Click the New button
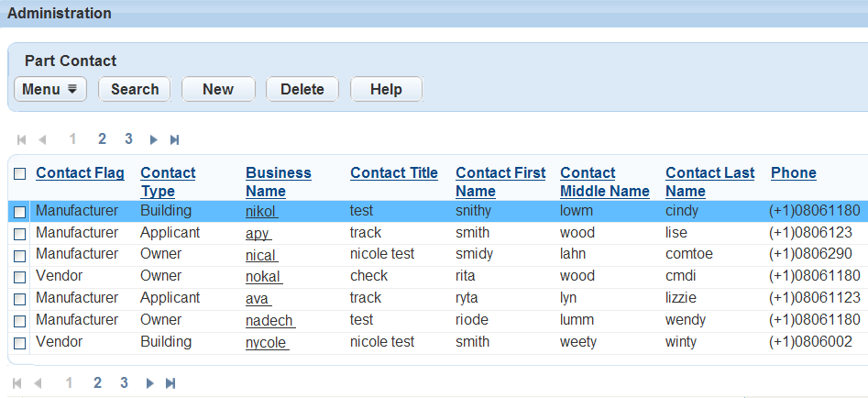This screenshot has width=868, height=398. (218, 89)
